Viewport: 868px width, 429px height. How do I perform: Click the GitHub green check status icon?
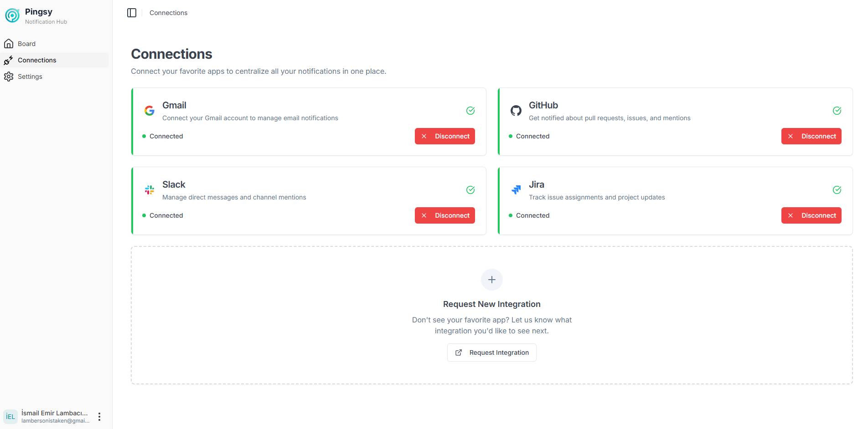pos(837,111)
